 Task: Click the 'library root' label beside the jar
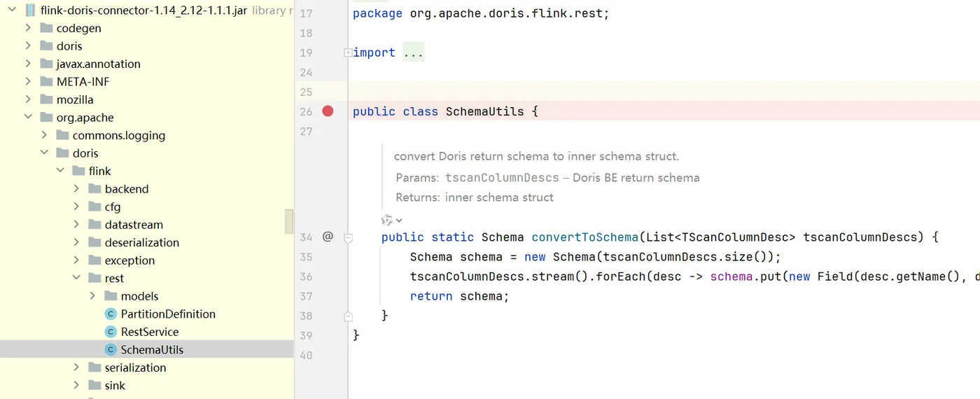click(x=272, y=10)
